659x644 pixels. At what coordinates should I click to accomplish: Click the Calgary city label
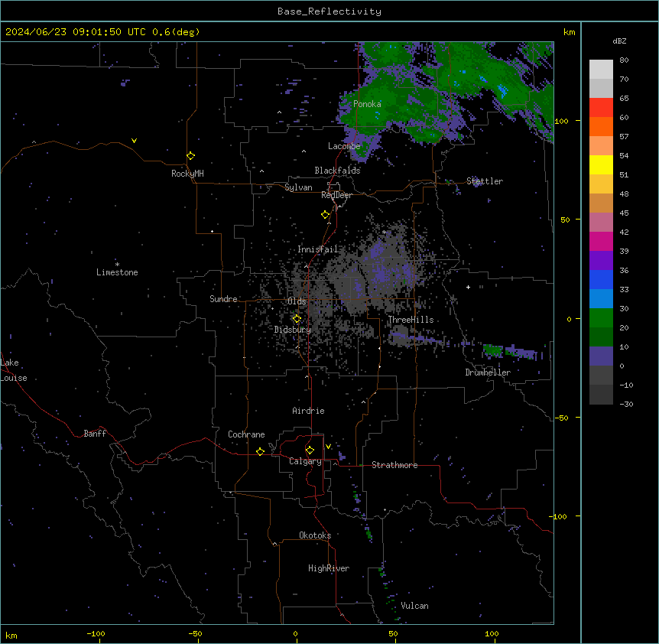click(x=305, y=461)
